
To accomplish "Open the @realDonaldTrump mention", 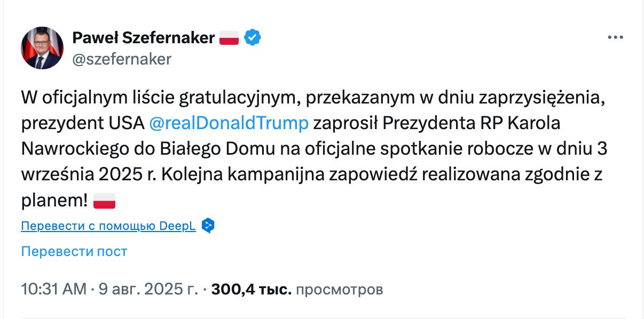I will 229,123.
